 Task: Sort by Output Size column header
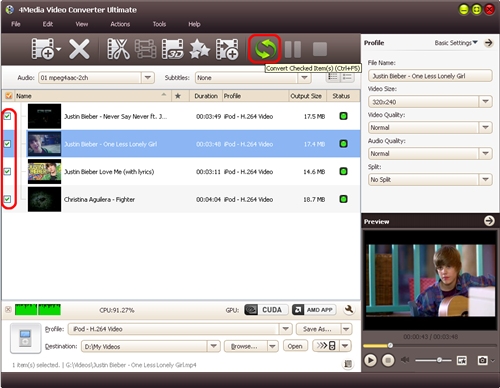(x=307, y=96)
